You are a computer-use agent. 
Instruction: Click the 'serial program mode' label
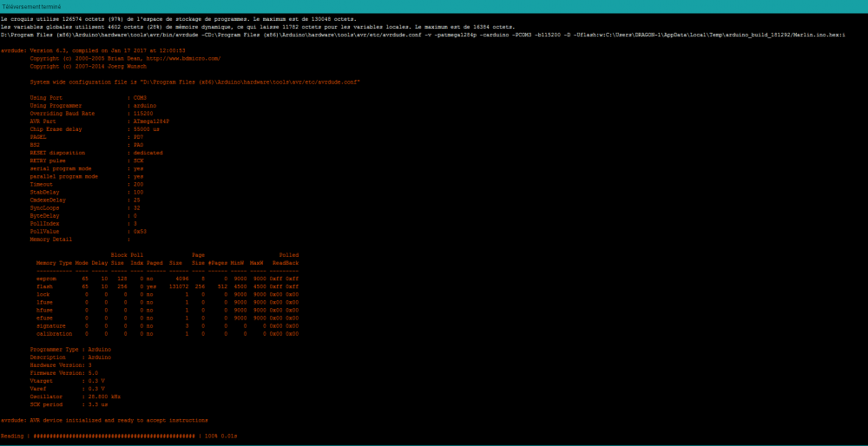tap(61, 168)
